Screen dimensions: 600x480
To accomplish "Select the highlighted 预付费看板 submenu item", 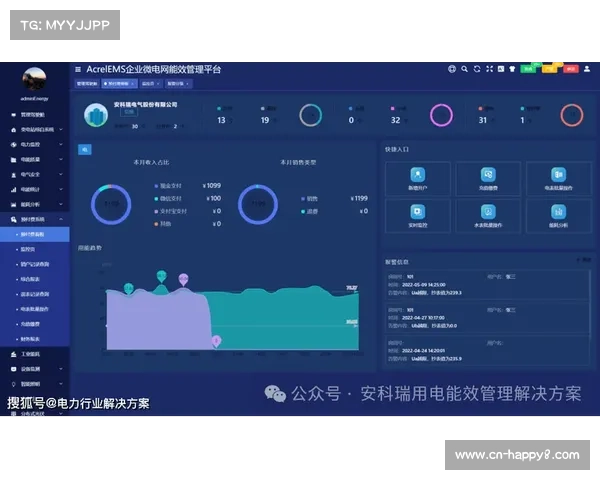I will tap(34, 234).
